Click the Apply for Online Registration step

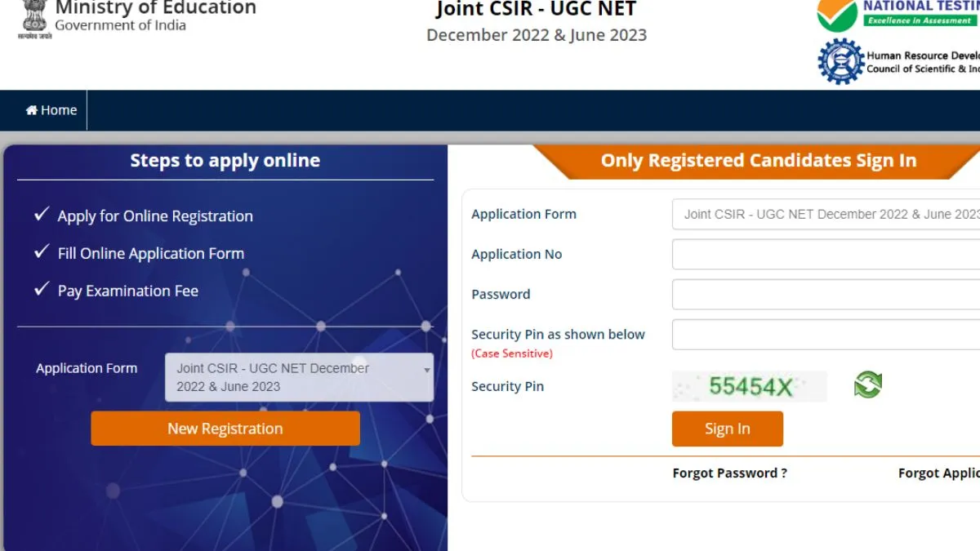(x=155, y=216)
